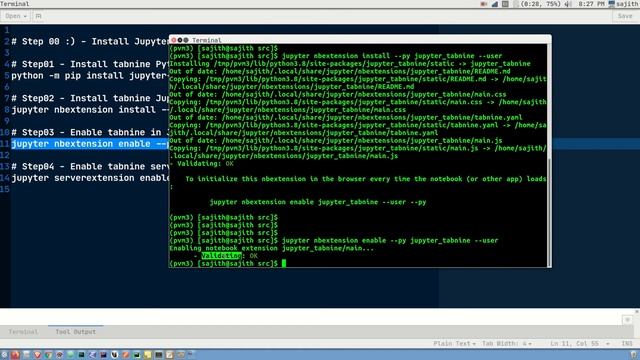
Task: Open the trash icon in taskbar corner
Action: click(634, 355)
